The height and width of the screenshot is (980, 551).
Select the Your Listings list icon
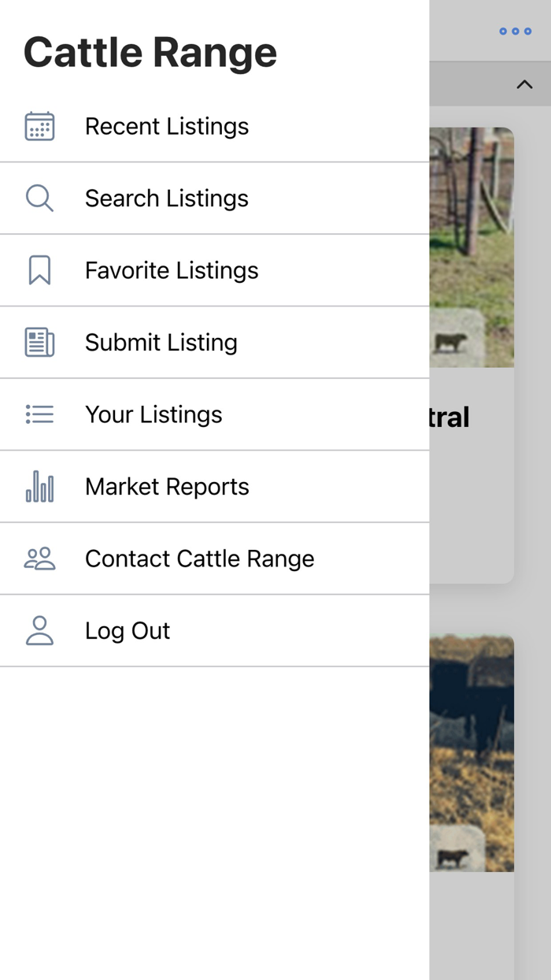point(39,414)
